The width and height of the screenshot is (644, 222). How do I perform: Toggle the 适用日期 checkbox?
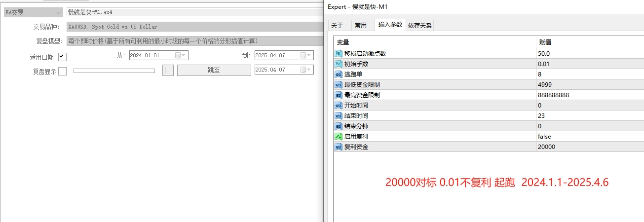62,57
